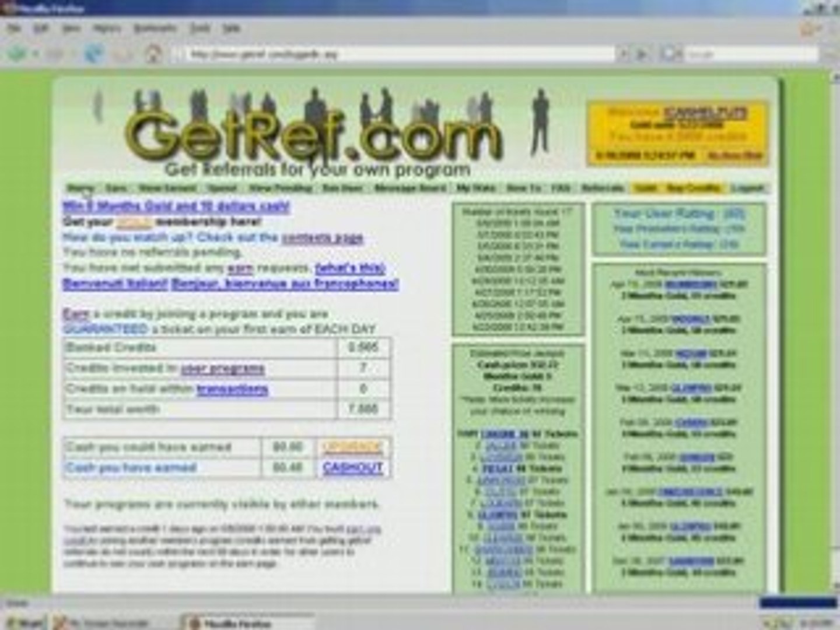Select the Cash you have earned label
This screenshot has height=630, width=840.
coord(131,468)
